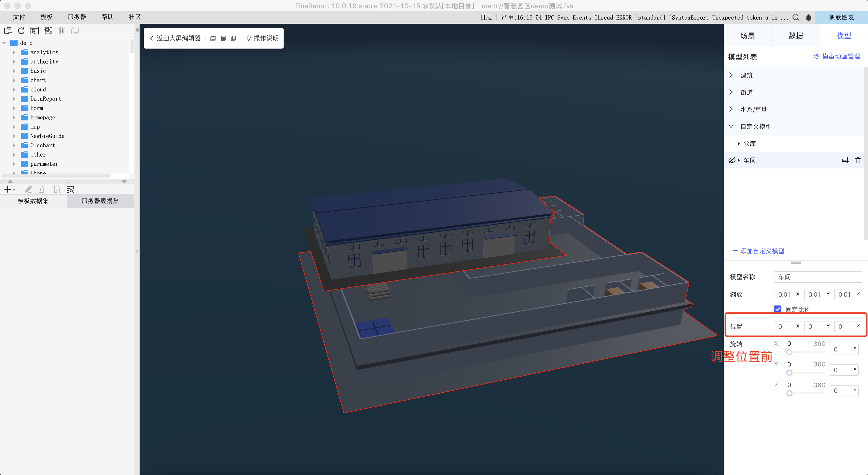Click rename icon on 车间 row
Viewport: 868px width, 475px height.
tap(846, 160)
